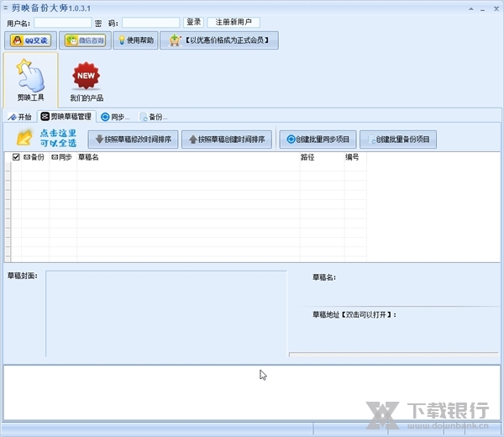The height and width of the screenshot is (437, 504).
Task: Switch to the 同步 tab
Action: point(115,117)
